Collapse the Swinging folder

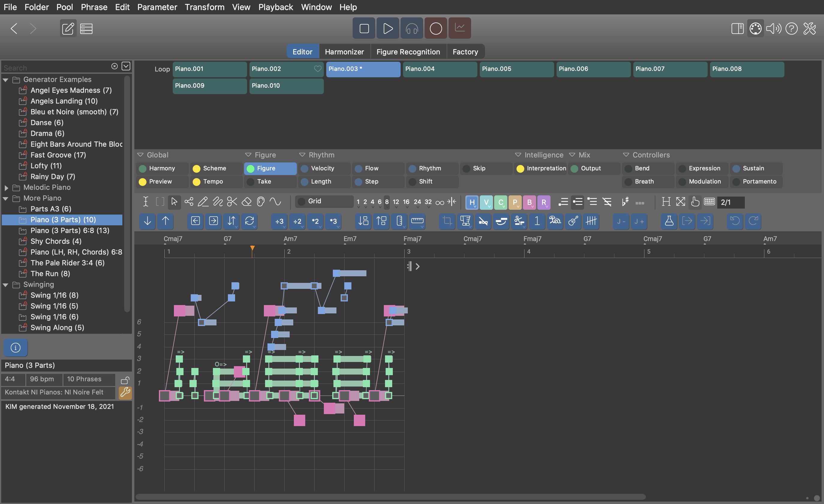6,285
